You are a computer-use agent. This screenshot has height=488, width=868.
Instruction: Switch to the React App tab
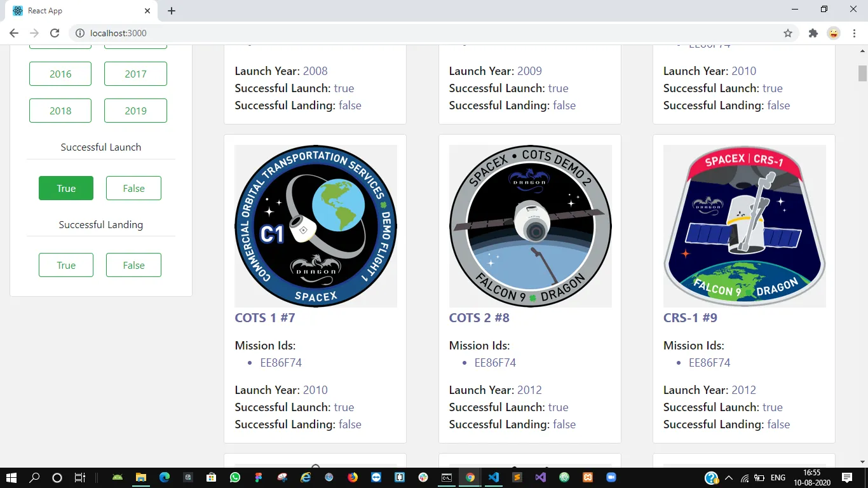(76, 10)
